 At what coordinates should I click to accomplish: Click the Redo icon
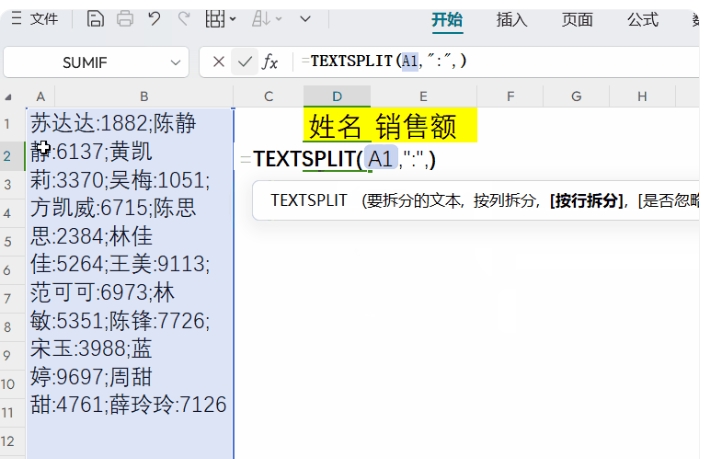click(184, 19)
